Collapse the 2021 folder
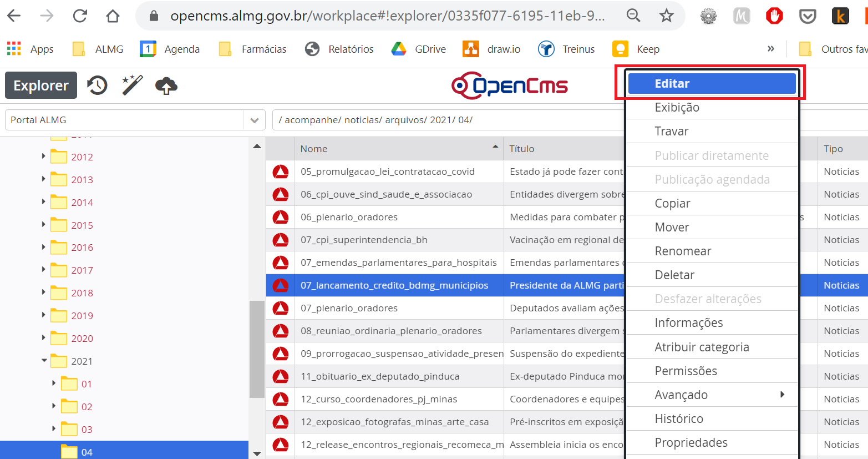 [x=44, y=361]
